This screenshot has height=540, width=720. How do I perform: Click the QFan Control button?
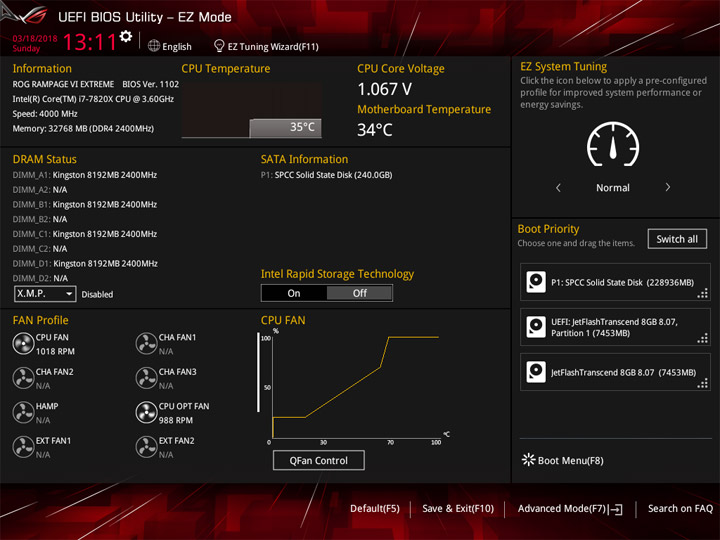pyautogui.click(x=319, y=460)
